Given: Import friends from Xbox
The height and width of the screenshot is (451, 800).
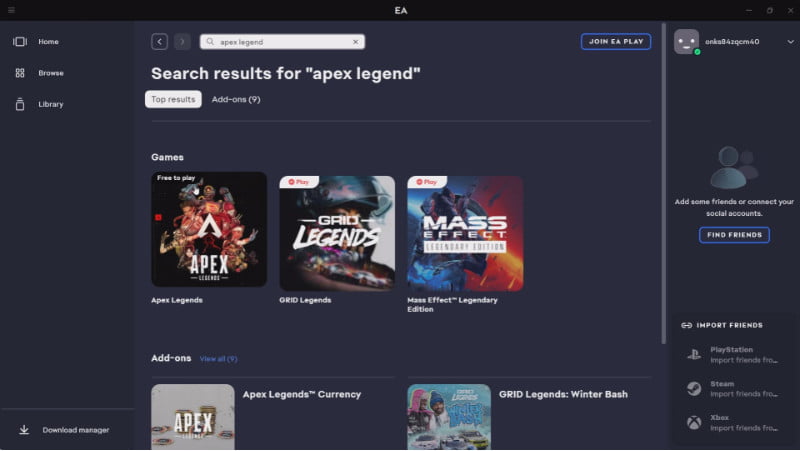Looking at the screenshot, I should 734,422.
